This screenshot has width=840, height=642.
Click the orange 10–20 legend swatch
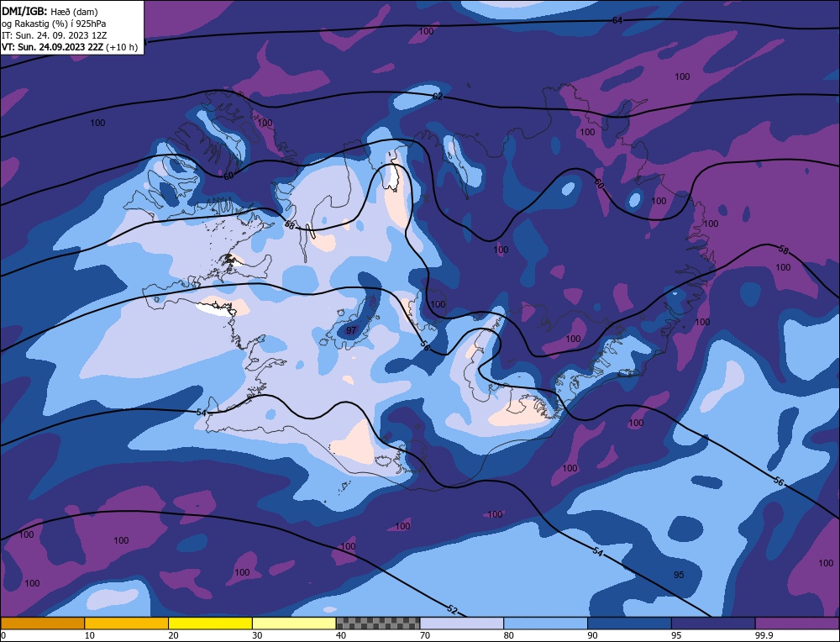127,623
